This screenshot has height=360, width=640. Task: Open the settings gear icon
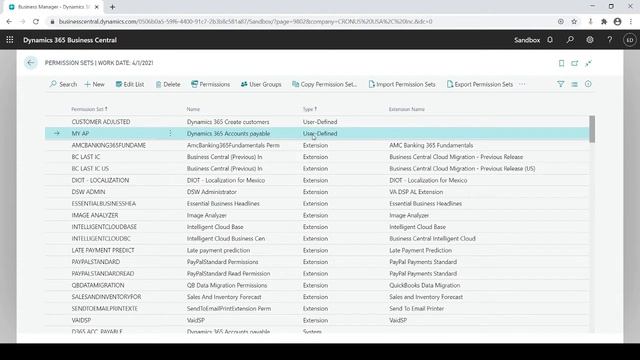point(590,40)
